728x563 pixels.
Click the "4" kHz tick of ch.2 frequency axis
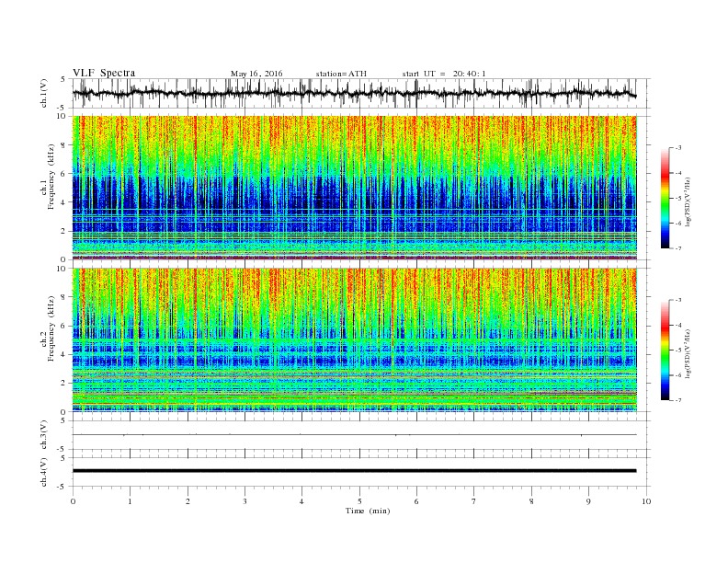(x=64, y=354)
